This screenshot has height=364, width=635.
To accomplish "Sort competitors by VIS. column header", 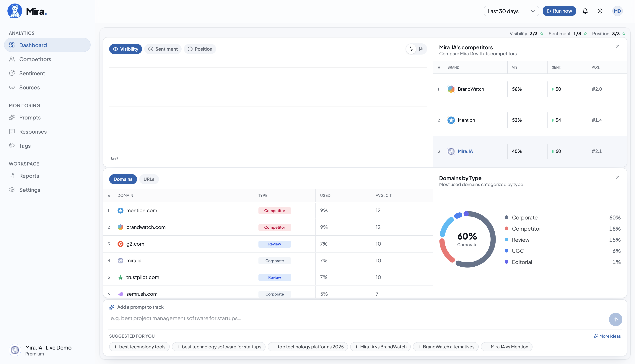I will pos(515,68).
